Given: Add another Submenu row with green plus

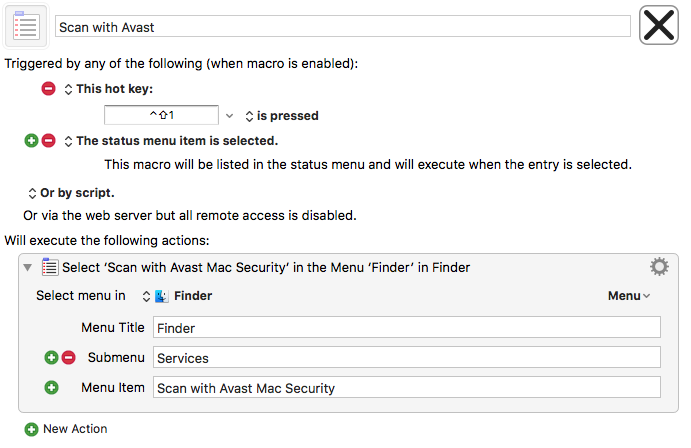Looking at the screenshot, I should pyautogui.click(x=52, y=357).
